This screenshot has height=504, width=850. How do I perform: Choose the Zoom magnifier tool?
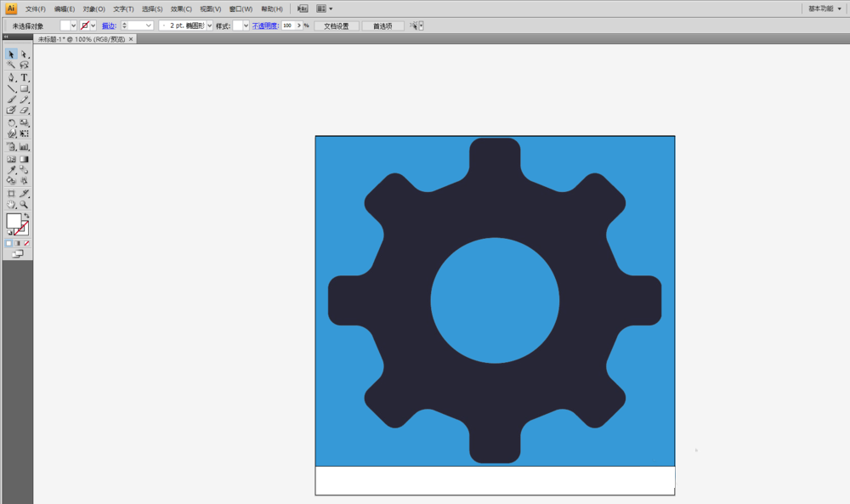click(25, 204)
